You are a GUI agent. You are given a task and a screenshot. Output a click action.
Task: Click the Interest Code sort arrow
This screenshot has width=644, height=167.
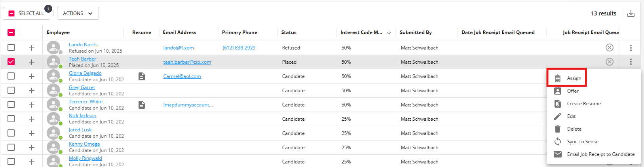[389, 32]
